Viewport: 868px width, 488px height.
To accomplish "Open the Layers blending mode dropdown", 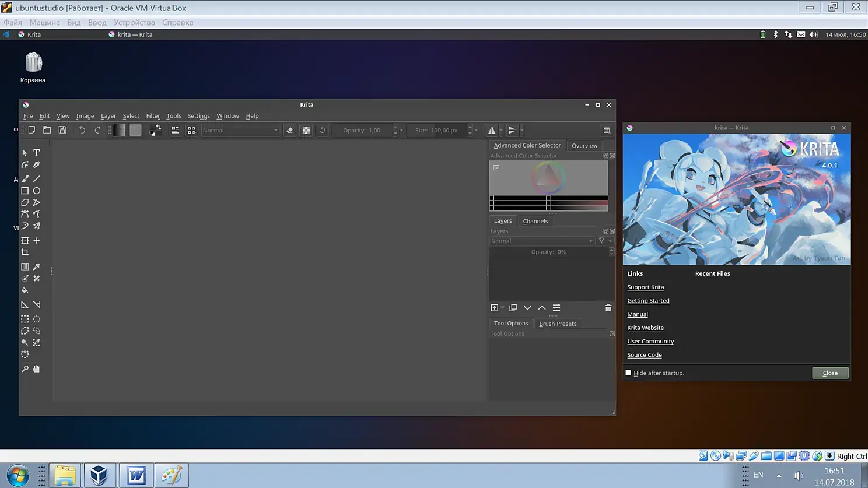I will click(542, 241).
